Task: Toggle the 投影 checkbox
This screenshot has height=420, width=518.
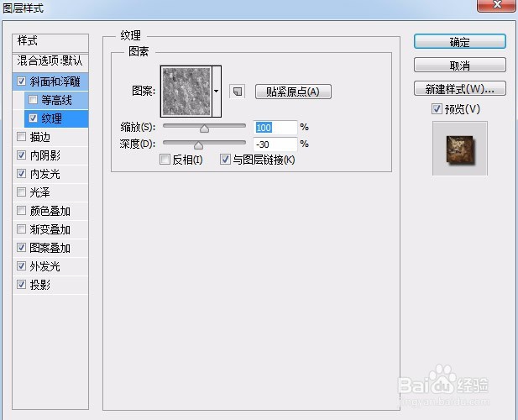Action: click(22, 285)
